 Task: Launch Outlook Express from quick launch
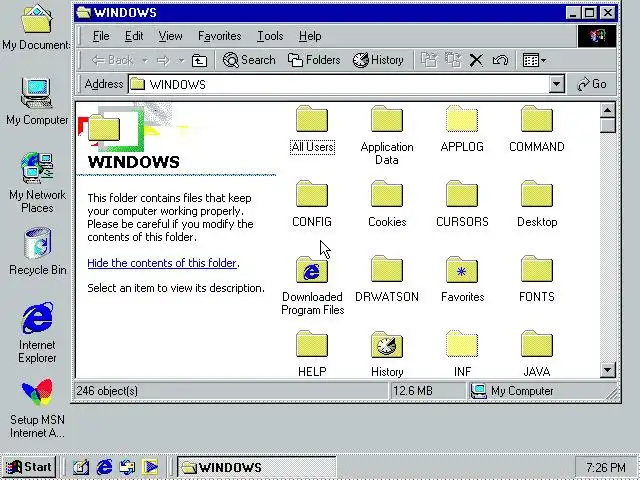pos(127,467)
